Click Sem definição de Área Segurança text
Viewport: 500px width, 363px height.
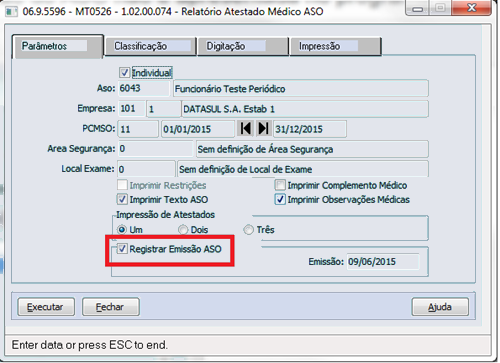[265, 149]
